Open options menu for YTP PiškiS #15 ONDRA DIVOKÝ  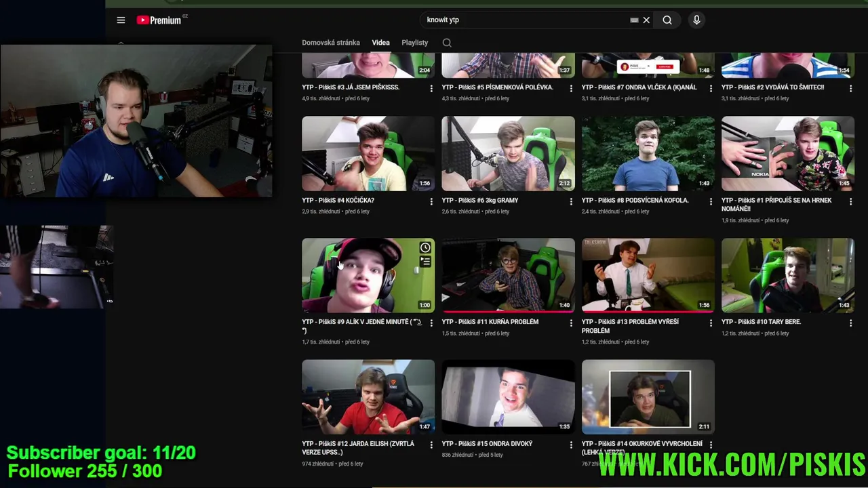(x=571, y=445)
